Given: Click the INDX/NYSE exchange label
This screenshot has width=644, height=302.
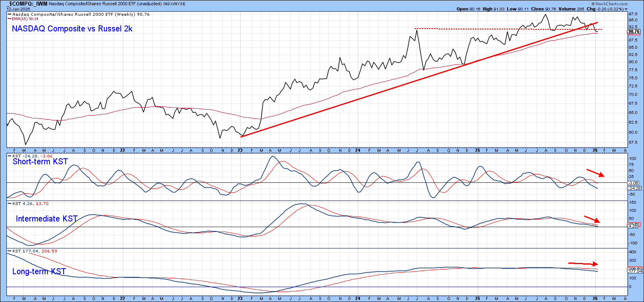Looking at the screenshot, I should click(x=175, y=4).
